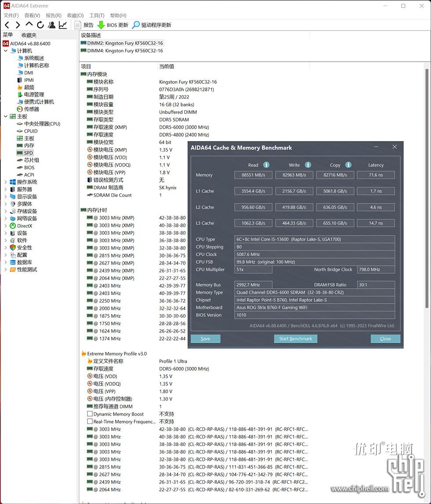
Task: Toggle Dynamic Memory Boost checkbox
Action: (x=90, y=413)
